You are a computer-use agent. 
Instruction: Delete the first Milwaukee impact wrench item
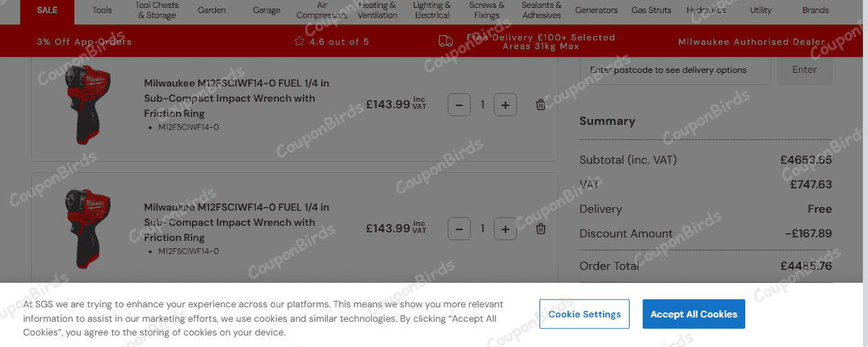point(540,105)
